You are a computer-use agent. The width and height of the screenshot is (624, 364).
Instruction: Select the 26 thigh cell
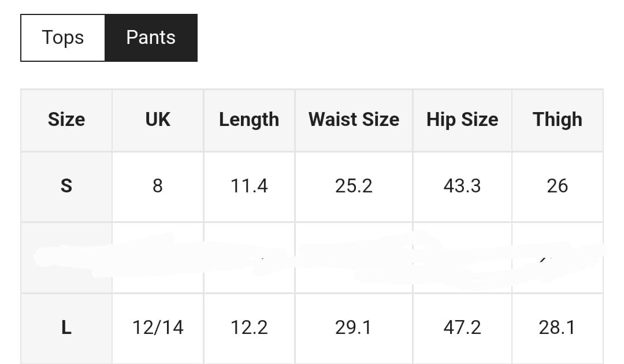pyautogui.click(x=558, y=186)
